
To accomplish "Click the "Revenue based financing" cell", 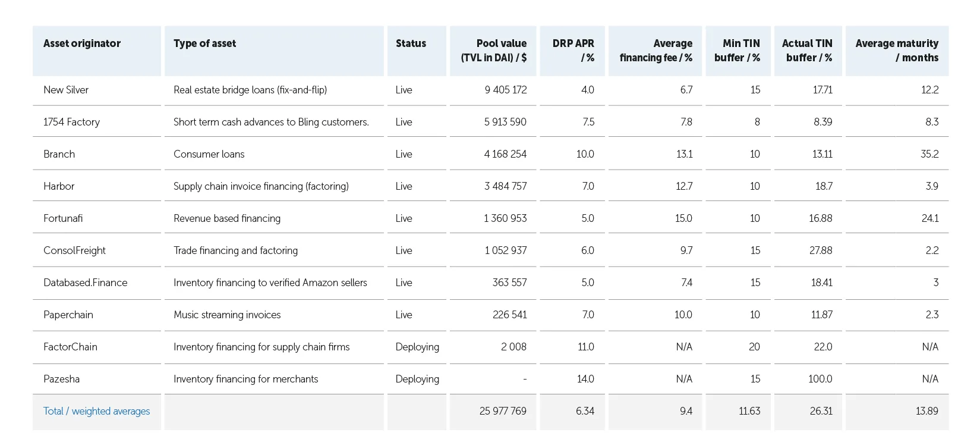I will tap(227, 218).
